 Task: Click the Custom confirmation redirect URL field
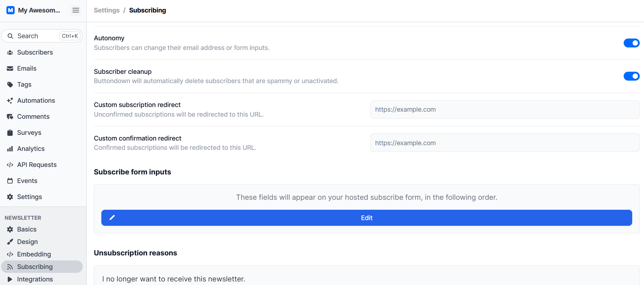[x=504, y=143]
